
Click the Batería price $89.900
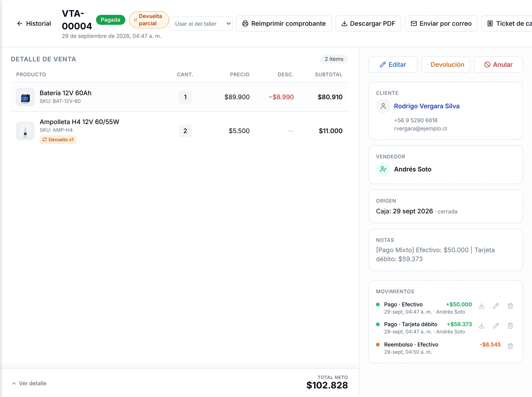tap(237, 97)
